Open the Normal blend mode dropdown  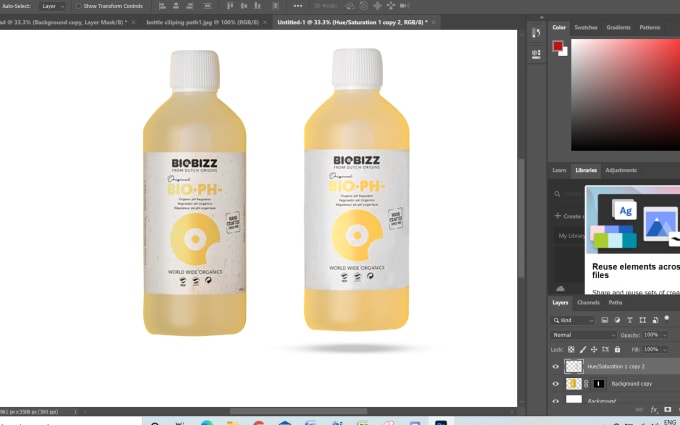pos(583,335)
